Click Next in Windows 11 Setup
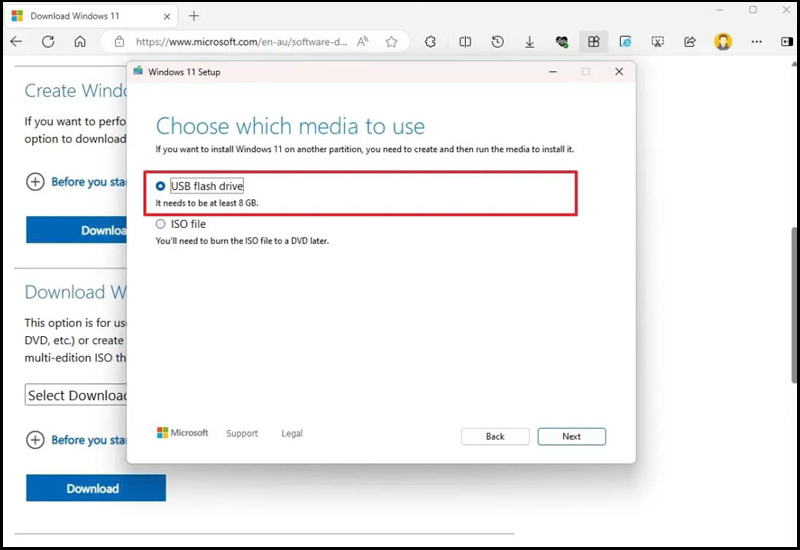 571,436
